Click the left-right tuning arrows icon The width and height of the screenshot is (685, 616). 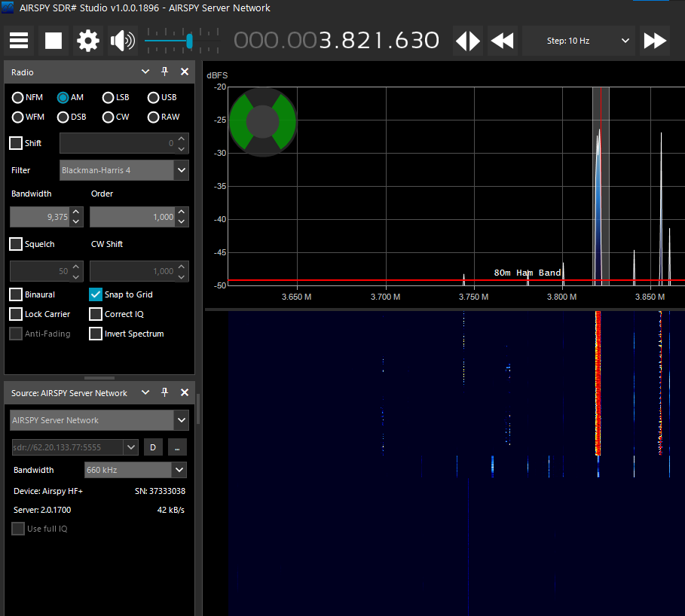467,40
